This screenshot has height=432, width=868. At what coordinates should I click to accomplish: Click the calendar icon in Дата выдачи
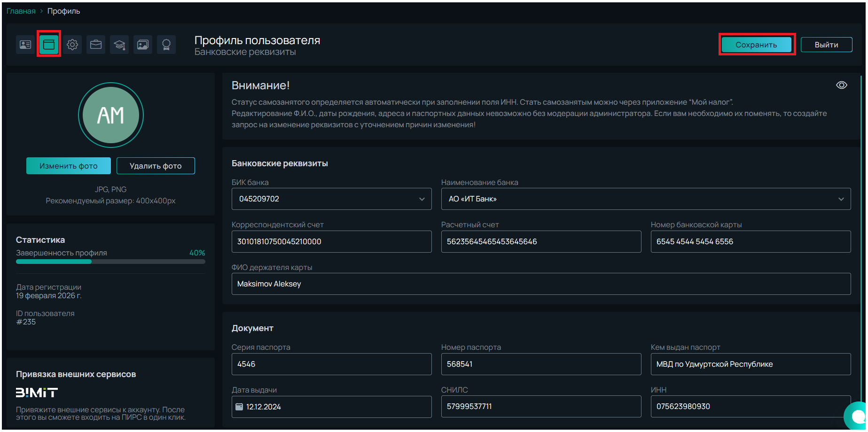pyautogui.click(x=239, y=407)
